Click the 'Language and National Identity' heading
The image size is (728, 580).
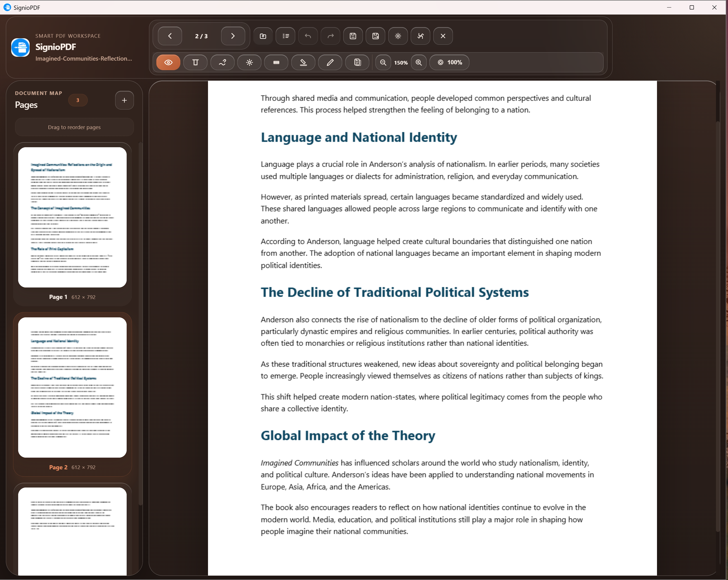click(359, 138)
